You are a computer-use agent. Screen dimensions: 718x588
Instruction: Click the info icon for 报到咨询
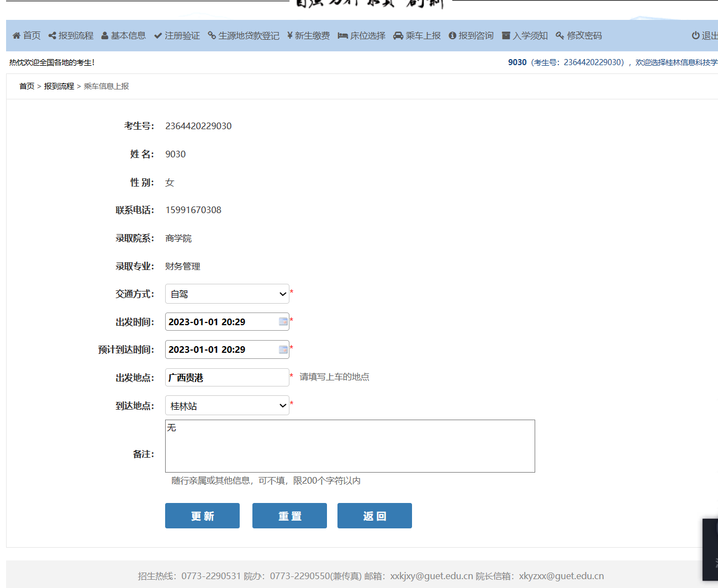(x=452, y=36)
